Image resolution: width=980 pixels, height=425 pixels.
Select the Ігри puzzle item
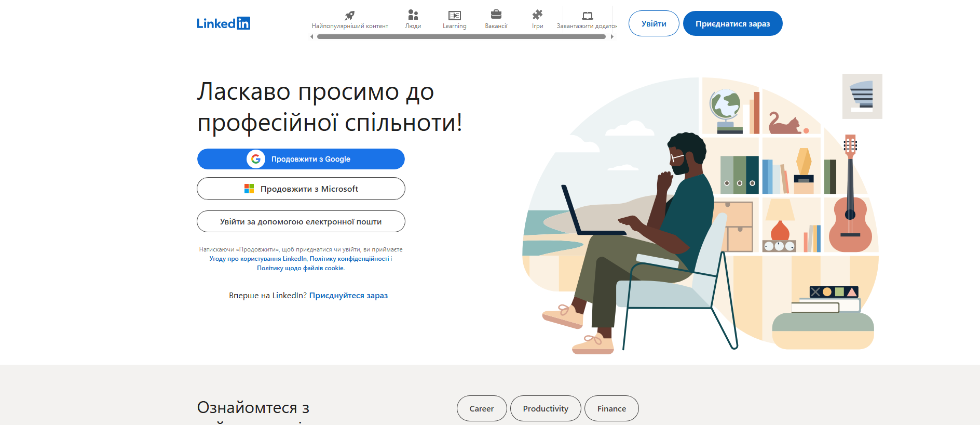pos(538,20)
